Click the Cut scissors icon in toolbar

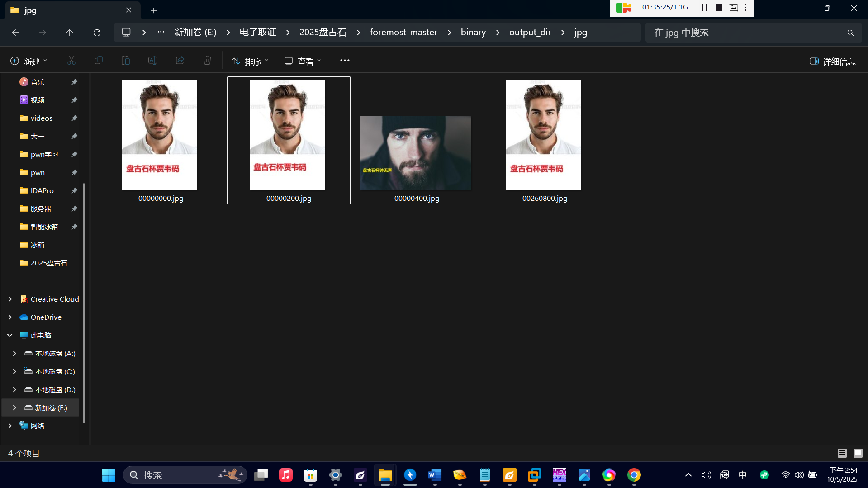[71, 61]
